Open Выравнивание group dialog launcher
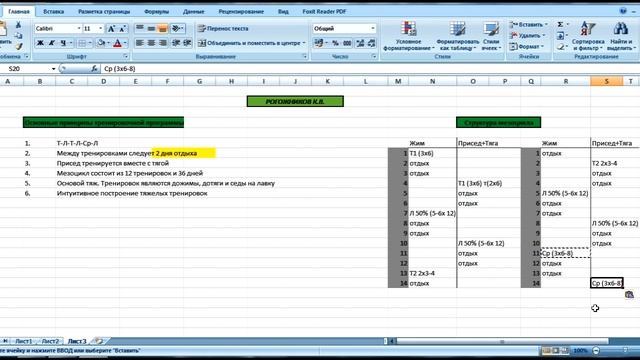Viewport: 640px width, 360px height. pyautogui.click(x=304, y=56)
